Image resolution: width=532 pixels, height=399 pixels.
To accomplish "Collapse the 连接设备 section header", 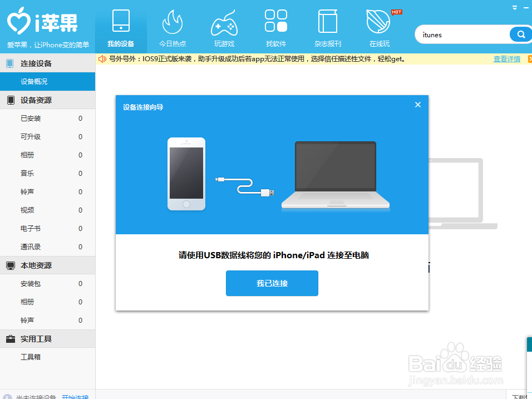I will pos(47,63).
